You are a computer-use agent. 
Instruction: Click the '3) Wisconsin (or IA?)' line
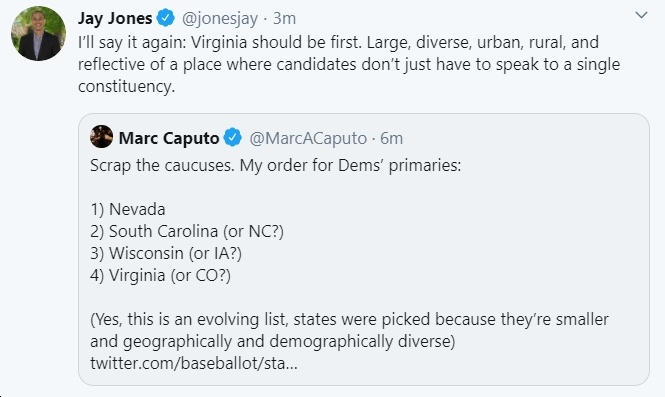166,253
